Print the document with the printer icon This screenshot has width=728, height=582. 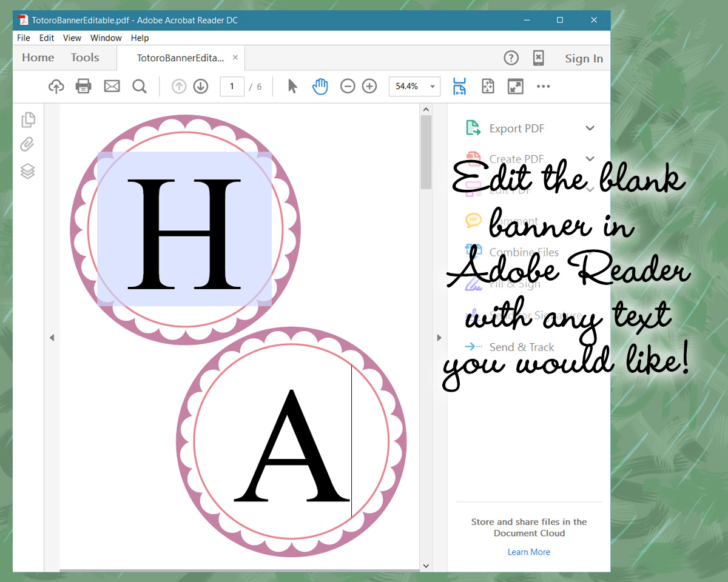[84, 86]
